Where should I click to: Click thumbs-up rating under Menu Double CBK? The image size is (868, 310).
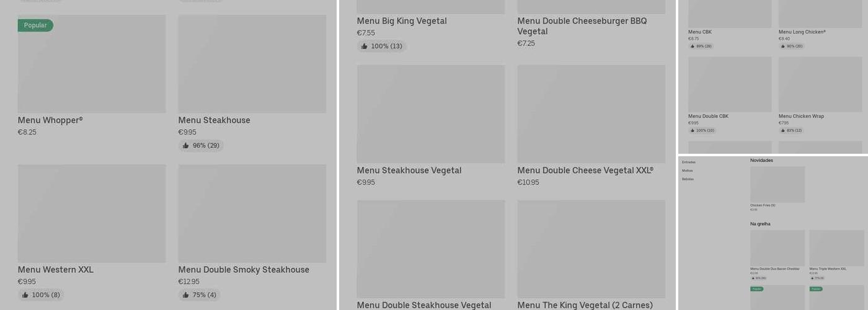(x=702, y=131)
